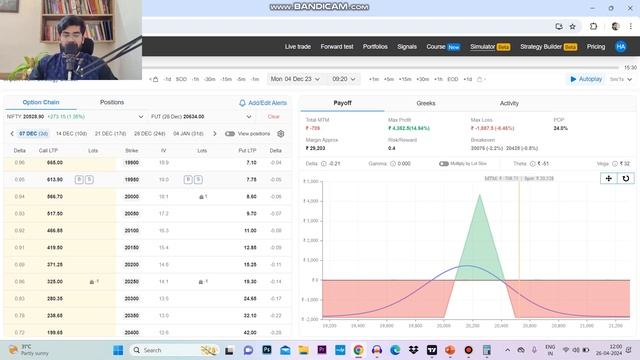
Task: Click the install app icon in address bar
Action: [x=559, y=27]
